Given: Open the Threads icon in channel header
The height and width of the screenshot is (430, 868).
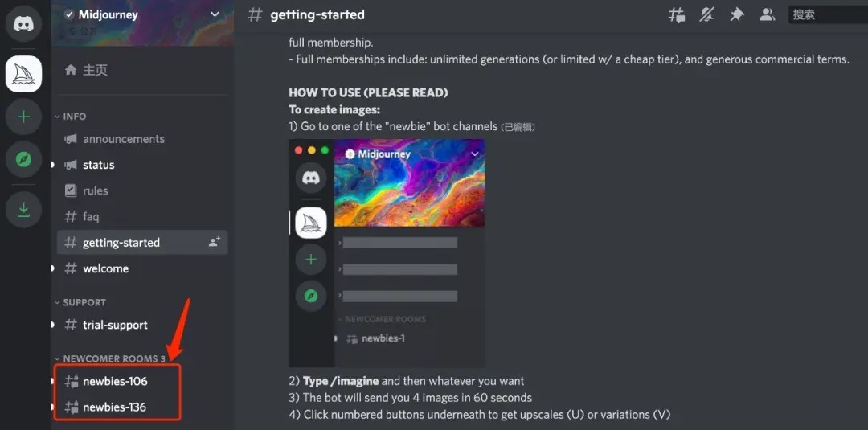Looking at the screenshot, I should pyautogui.click(x=677, y=15).
